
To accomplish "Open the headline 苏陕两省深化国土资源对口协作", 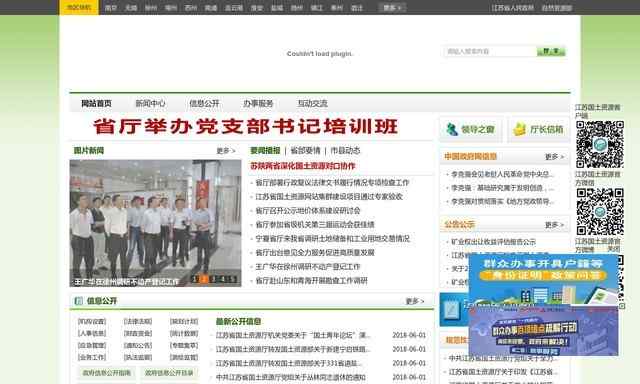I will pyautogui.click(x=303, y=166).
